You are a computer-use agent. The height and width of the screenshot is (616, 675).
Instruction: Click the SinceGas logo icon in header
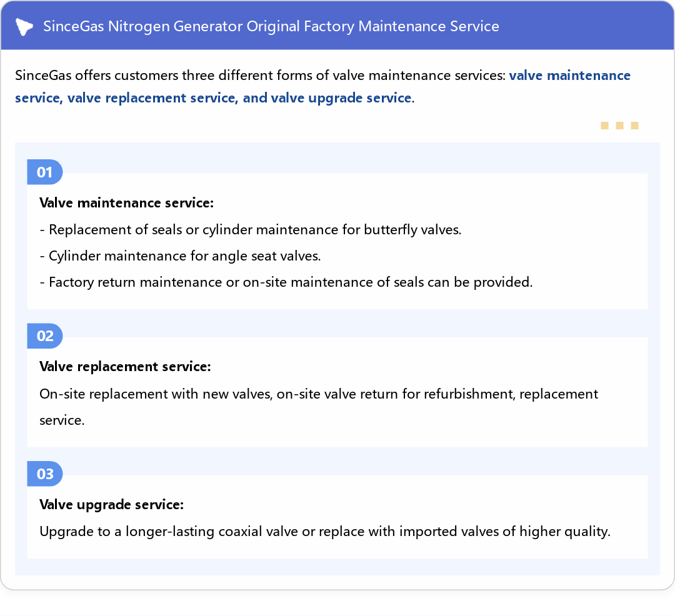point(24,26)
